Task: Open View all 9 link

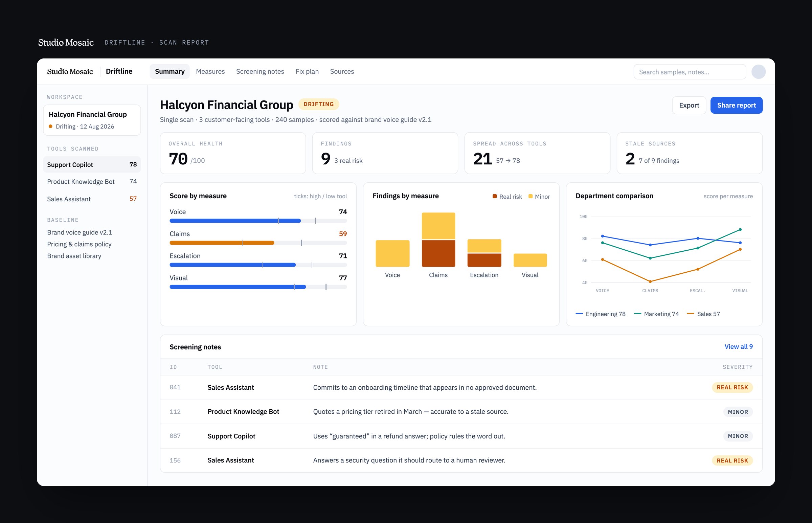Action: coord(738,346)
